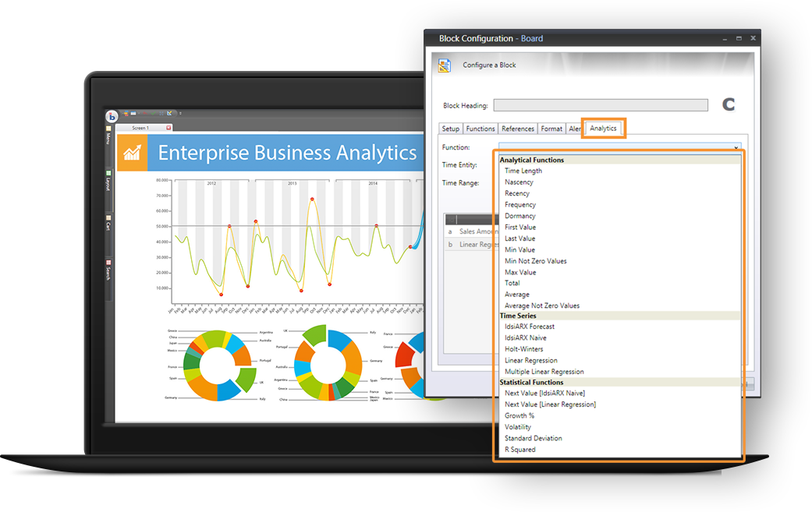Open the Functions tab
812x512 pixels.
(480, 129)
